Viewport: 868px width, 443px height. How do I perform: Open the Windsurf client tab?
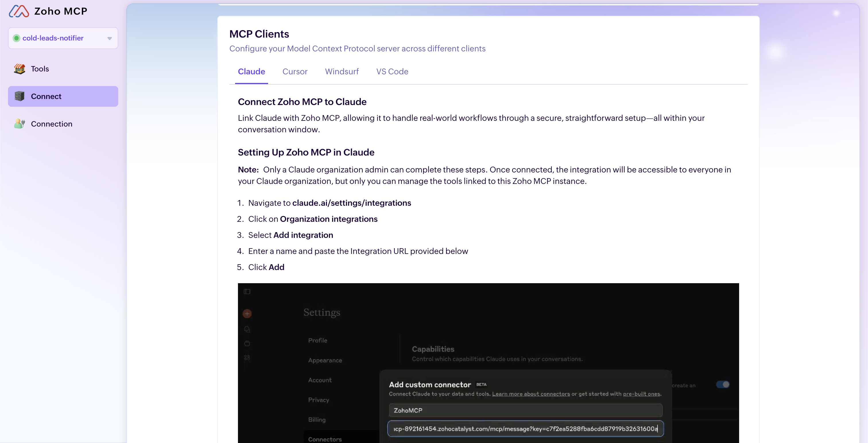(x=342, y=71)
